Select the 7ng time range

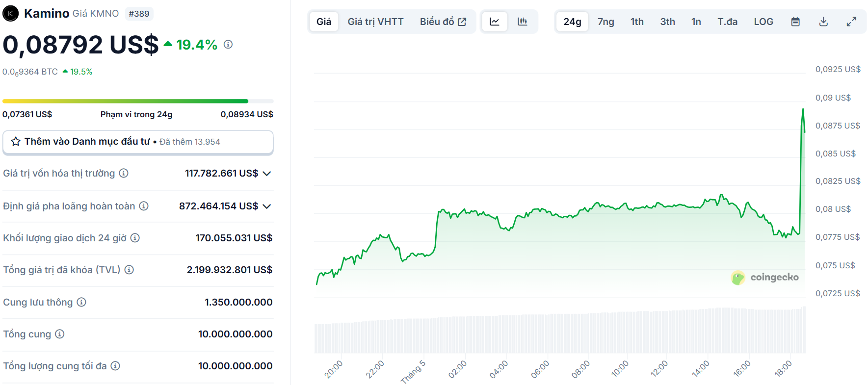606,22
